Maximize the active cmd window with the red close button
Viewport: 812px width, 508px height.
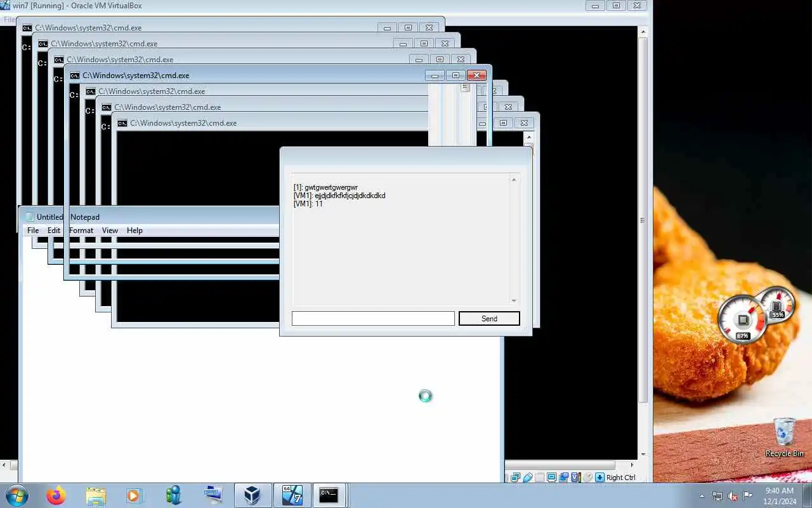[455, 75]
